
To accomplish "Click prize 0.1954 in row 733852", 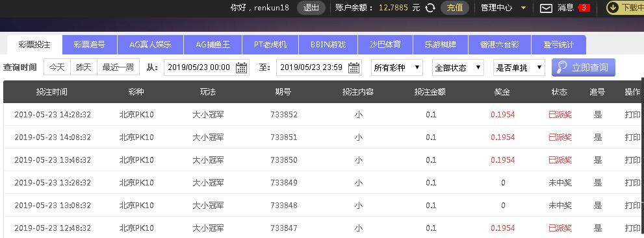I will coord(503,115).
